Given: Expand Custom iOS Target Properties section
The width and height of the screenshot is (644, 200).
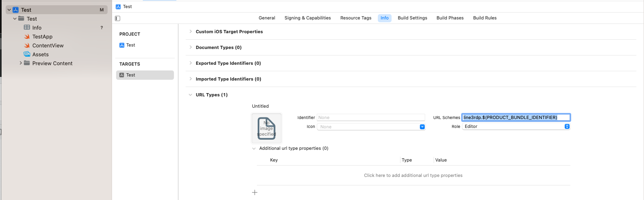Looking at the screenshot, I should (x=191, y=32).
